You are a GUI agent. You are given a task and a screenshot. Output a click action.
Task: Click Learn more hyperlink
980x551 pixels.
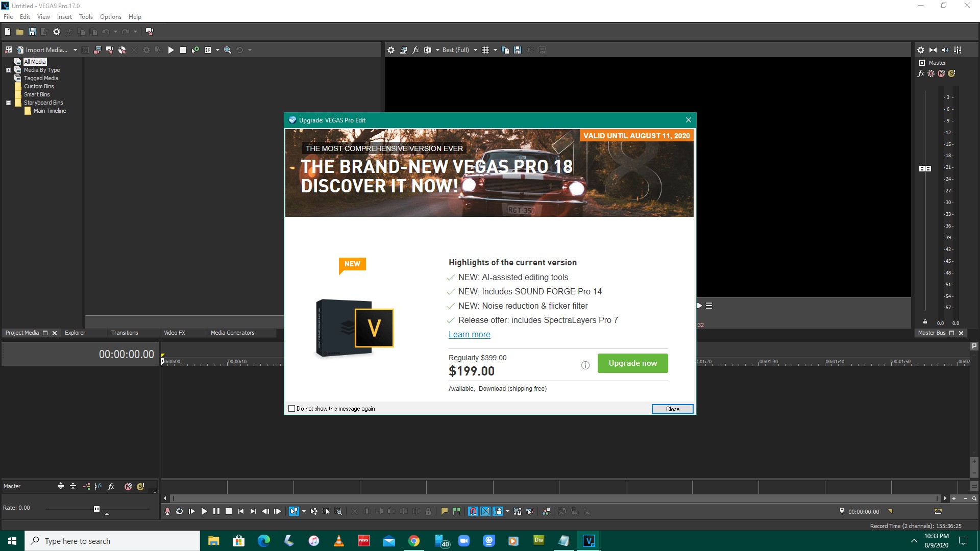469,334
